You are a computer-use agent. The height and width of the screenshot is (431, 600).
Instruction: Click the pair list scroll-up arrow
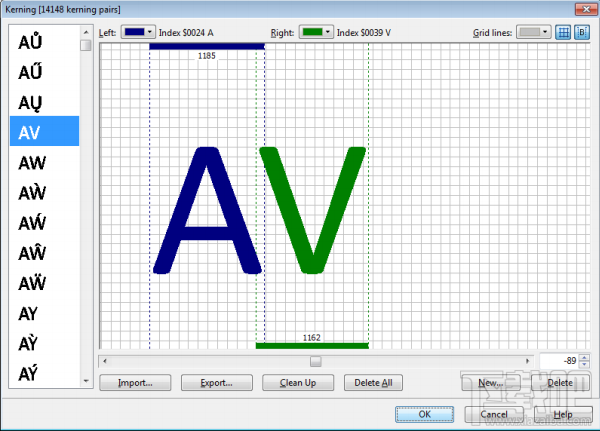(86, 32)
